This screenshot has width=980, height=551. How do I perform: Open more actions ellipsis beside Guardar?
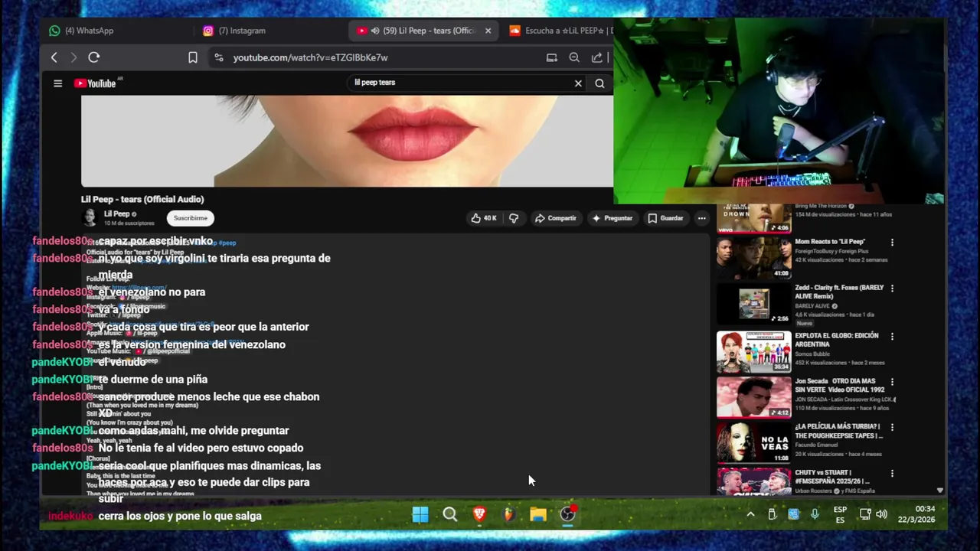coord(701,218)
